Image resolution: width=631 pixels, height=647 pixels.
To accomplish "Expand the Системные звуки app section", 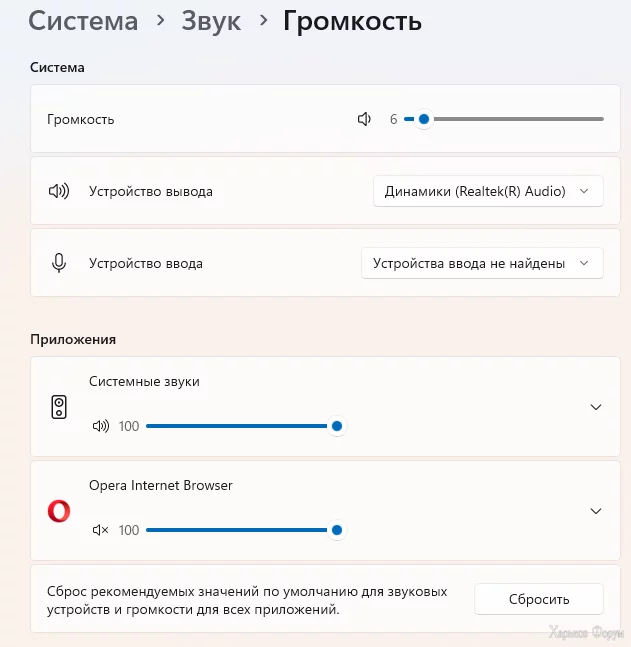I will click(x=596, y=407).
